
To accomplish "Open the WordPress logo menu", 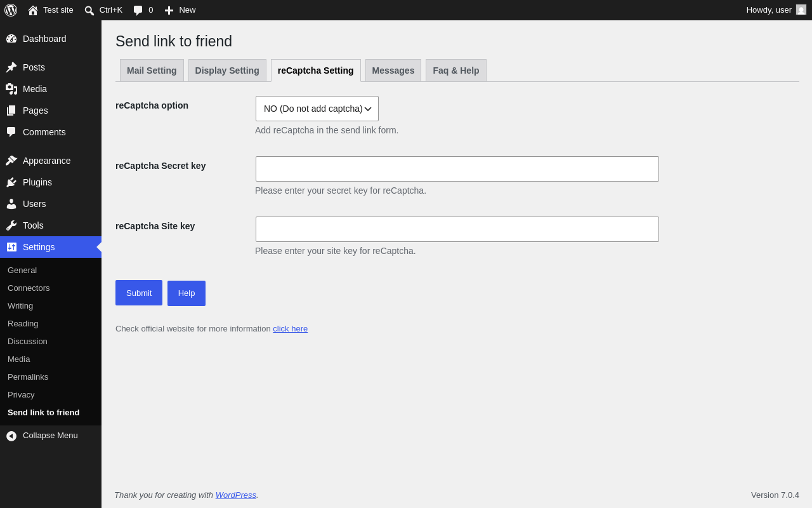I will click(x=11, y=10).
